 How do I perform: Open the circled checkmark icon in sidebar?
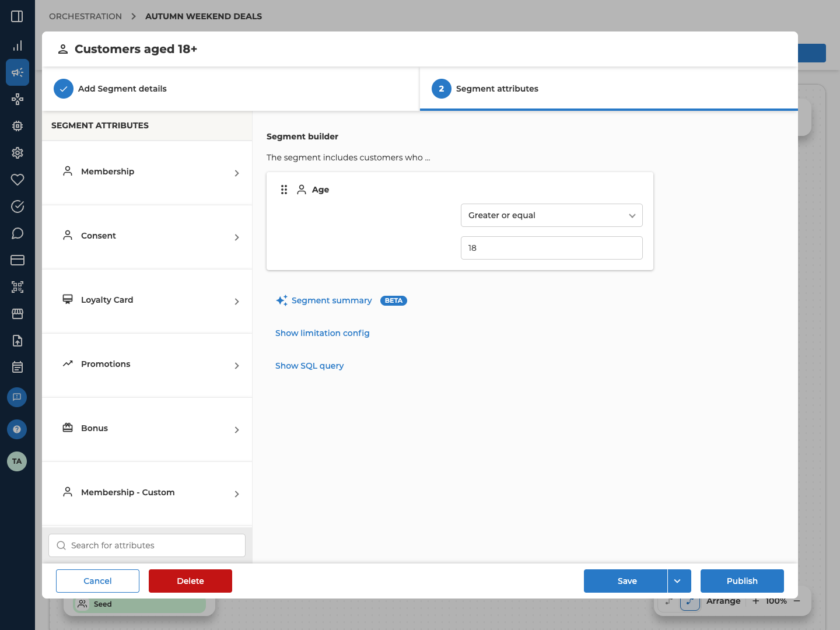[x=17, y=206]
